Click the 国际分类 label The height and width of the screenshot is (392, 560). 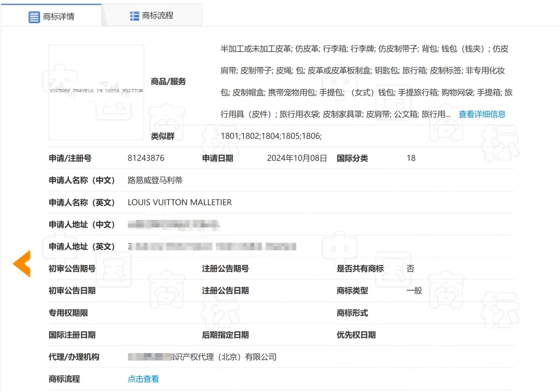click(352, 158)
